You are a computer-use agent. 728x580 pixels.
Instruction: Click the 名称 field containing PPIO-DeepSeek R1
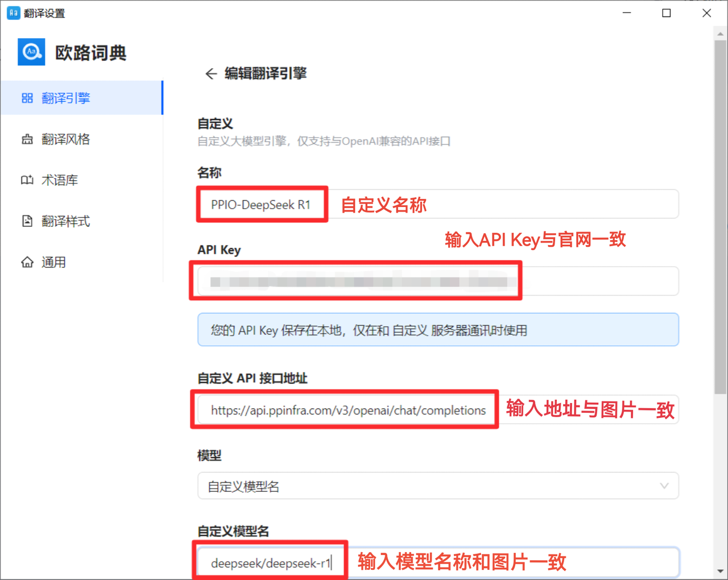tap(438, 204)
